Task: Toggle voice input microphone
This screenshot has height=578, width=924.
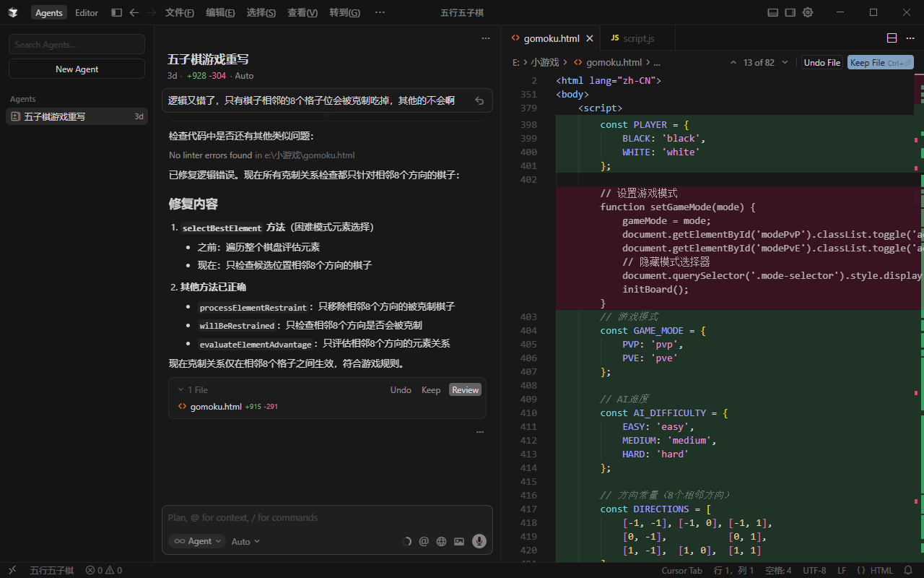Action: click(x=479, y=541)
